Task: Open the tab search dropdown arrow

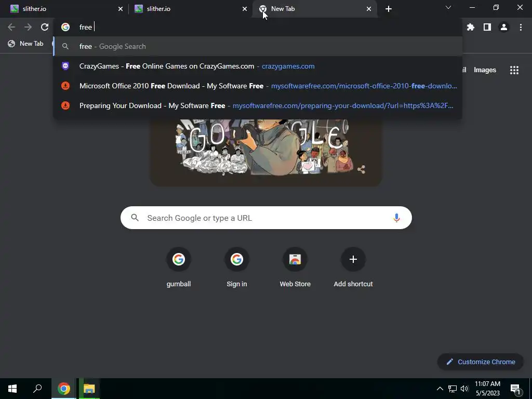Action: (448, 7)
